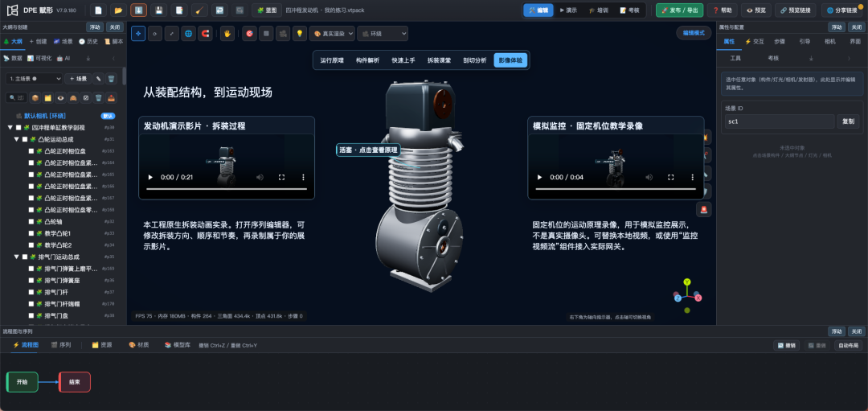The height and width of the screenshot is (411, 868).
Task: Check the box for 排气门盘
Action: (x=31, y=315)
